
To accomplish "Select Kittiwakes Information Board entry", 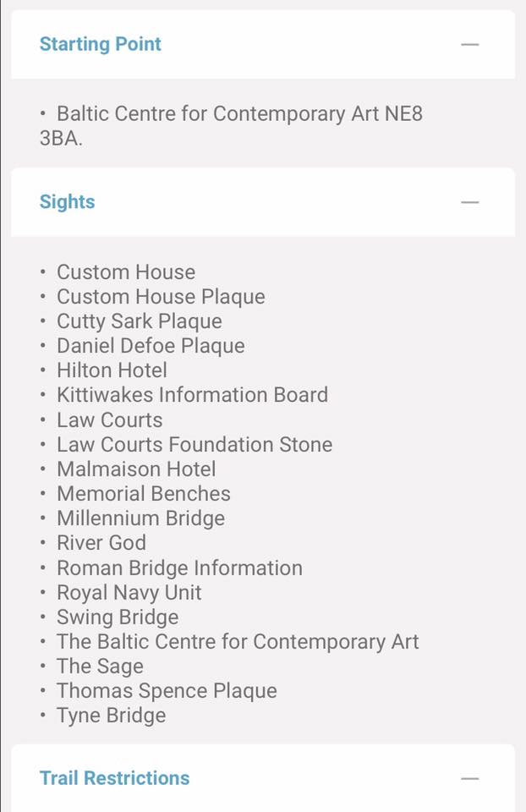I will (x=192, y=395).
